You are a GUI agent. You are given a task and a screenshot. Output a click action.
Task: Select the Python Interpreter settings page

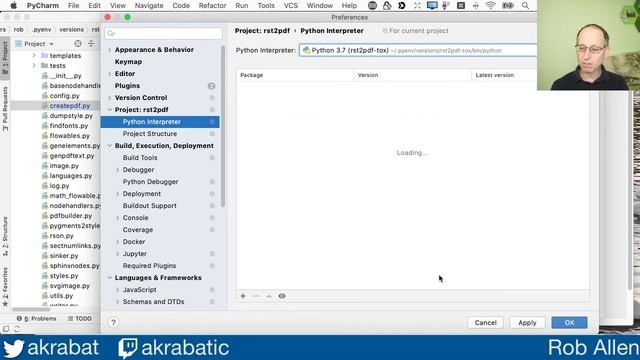160,122
